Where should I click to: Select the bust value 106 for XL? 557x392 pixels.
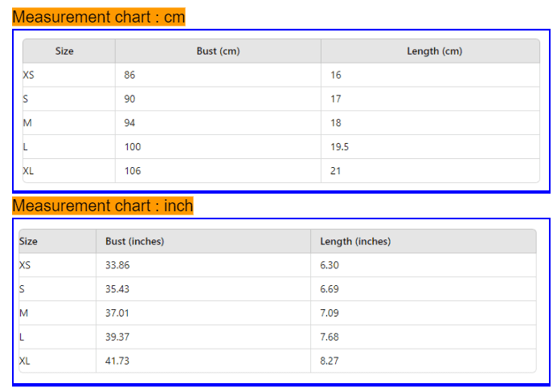point(133,171)
